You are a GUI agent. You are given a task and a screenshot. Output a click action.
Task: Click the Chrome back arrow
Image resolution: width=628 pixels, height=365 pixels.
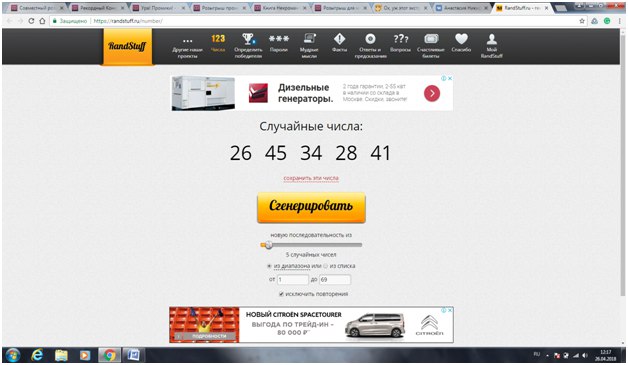pyautogui.click(x=10, y=21)
